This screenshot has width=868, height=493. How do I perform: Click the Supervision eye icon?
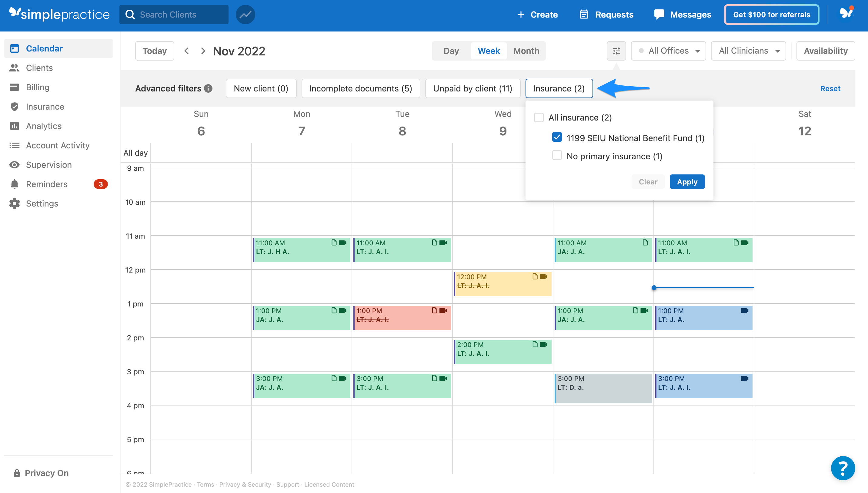(14, 164)
